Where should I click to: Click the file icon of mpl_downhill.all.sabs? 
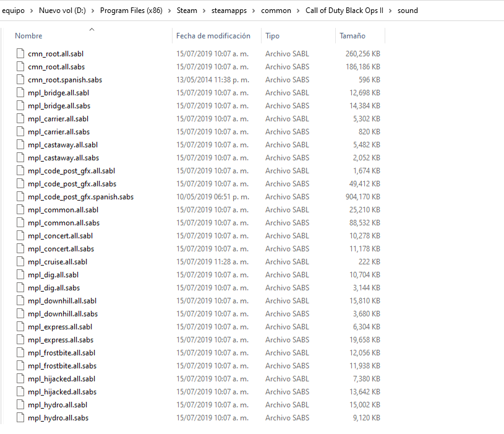click(x=20, y=313)
